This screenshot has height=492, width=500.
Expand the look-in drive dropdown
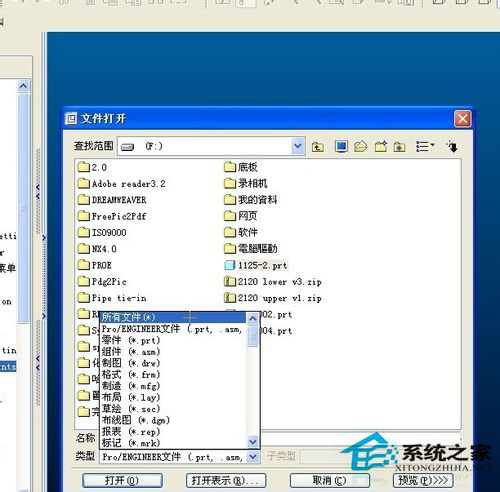(298, 146)
